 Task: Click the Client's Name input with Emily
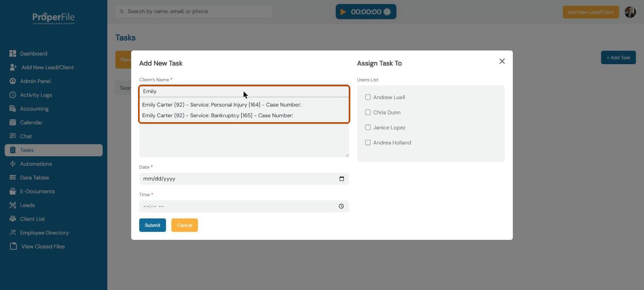pos(244,91)
